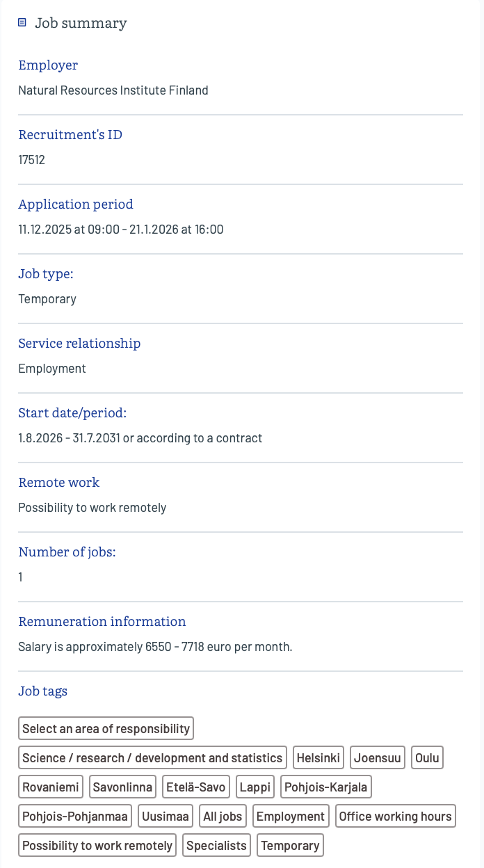Open the Specialists tag
This screenshot has width=484, height=868.
point(217,846)
